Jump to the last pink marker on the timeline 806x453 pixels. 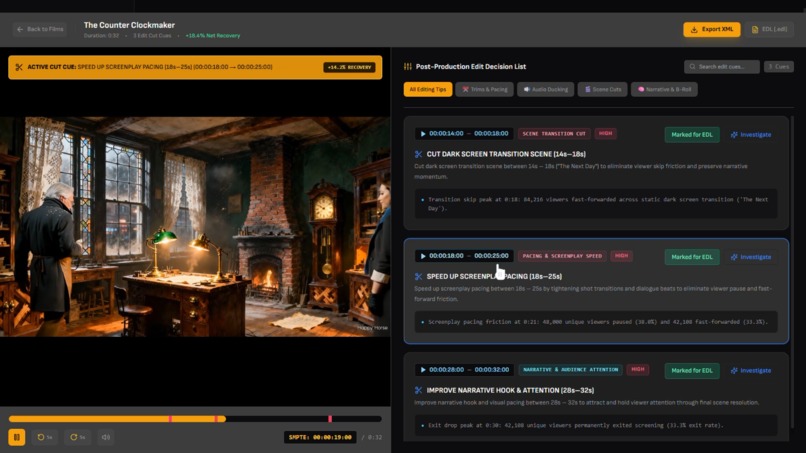pyautogui.click(x=330, y=419)
